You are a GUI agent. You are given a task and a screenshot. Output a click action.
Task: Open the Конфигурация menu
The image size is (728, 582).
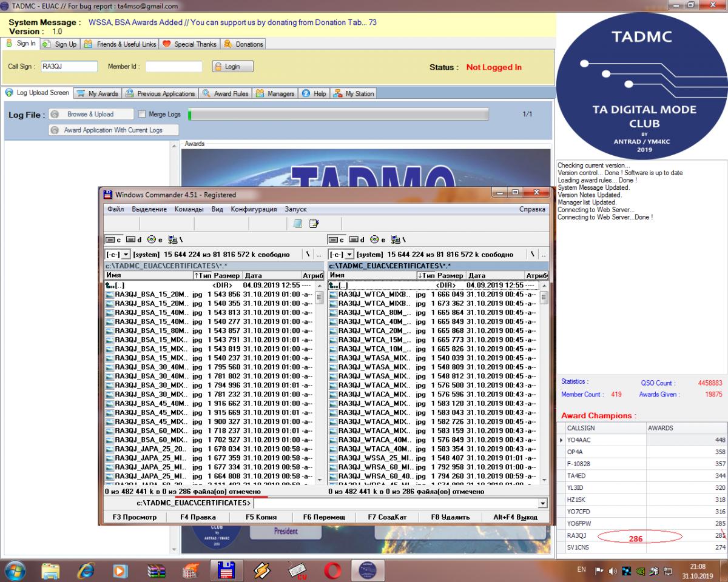click(x=254, y=209)
